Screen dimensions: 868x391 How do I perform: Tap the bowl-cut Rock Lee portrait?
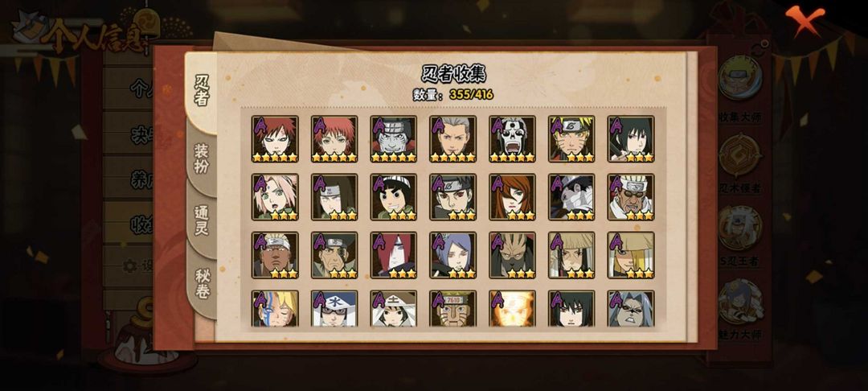(x=394, y=197)
